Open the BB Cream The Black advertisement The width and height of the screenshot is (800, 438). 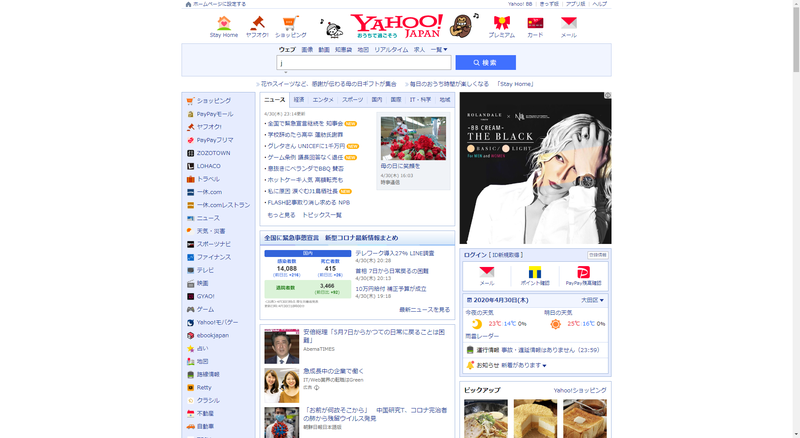(535, 168)
